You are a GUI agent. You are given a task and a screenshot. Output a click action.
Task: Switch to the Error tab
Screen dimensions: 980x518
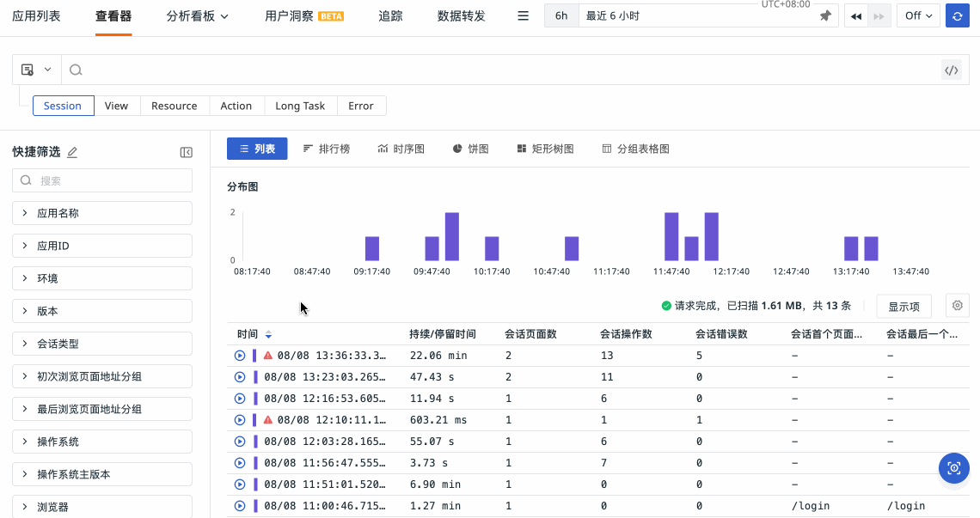[x=360, y=106]
